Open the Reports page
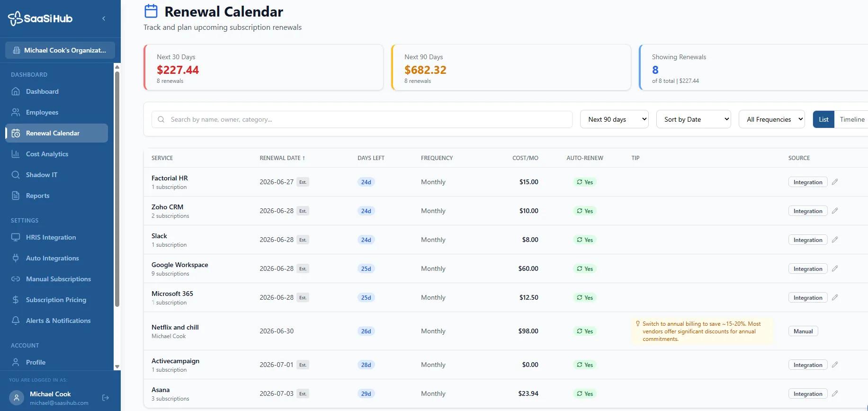This screenshot has height=411, width=868. 57,196
